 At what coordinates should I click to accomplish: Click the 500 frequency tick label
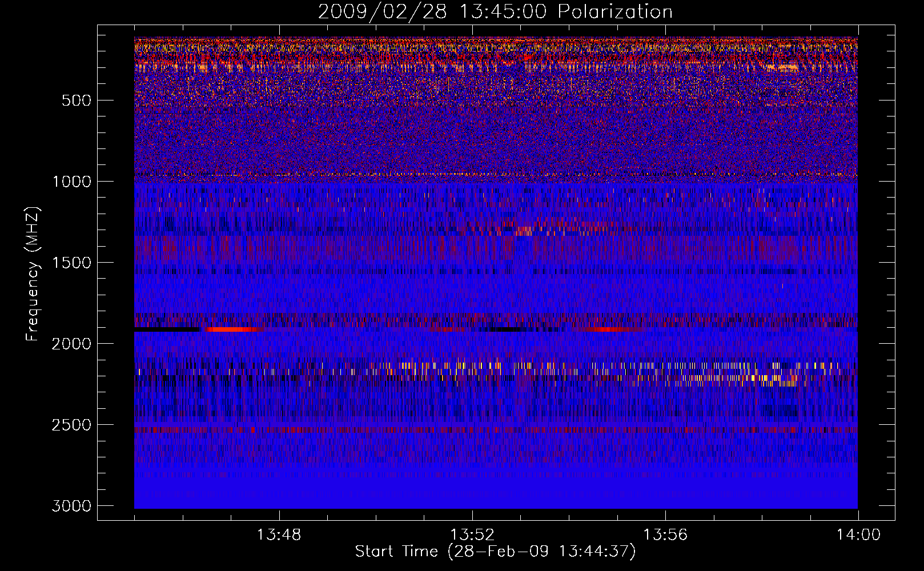point(76,100)
